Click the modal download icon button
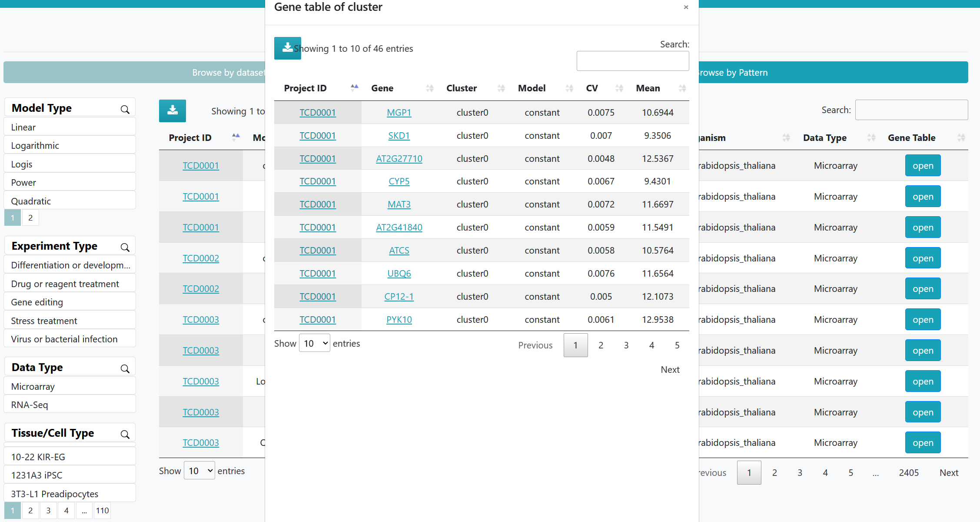Screen dimensions: 980x522 [287, 48]
